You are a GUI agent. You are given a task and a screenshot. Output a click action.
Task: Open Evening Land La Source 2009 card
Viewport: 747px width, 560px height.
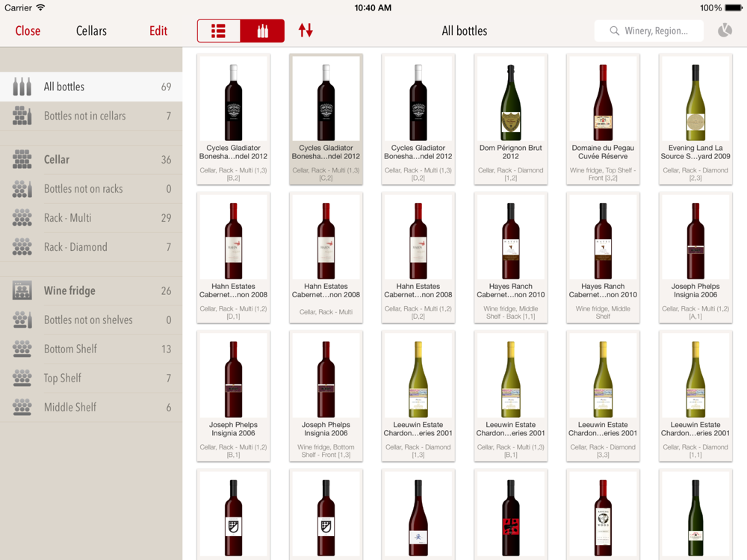(x=695, y=119)
